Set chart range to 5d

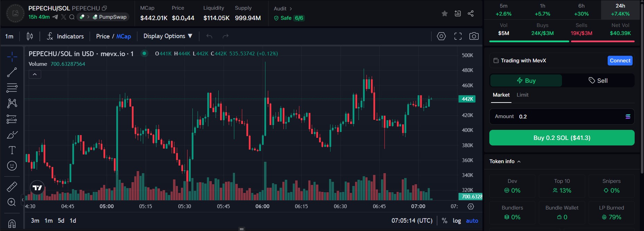point(61,221)
